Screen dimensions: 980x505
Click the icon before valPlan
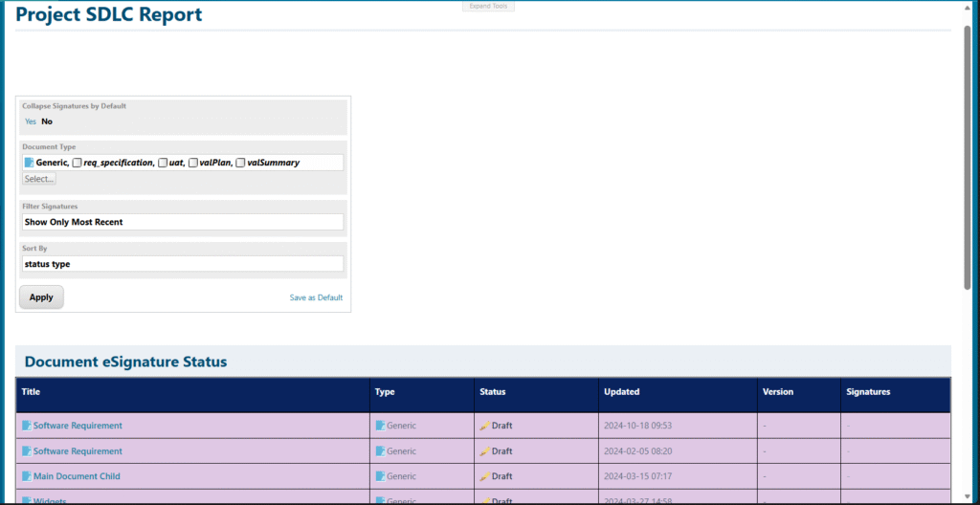(x=193, y=163)
